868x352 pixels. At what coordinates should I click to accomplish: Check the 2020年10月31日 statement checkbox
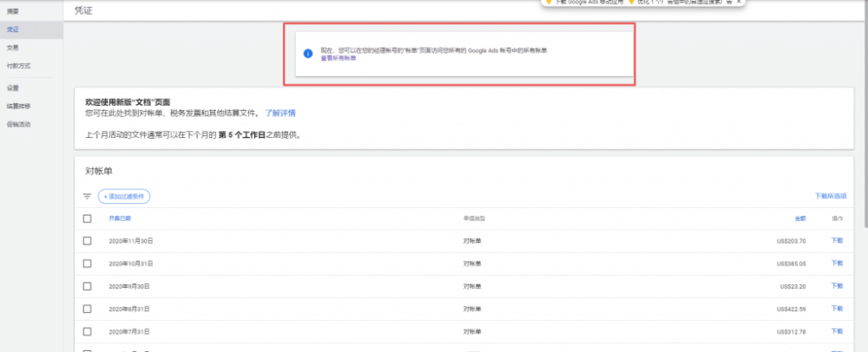(x=87, y=264)
